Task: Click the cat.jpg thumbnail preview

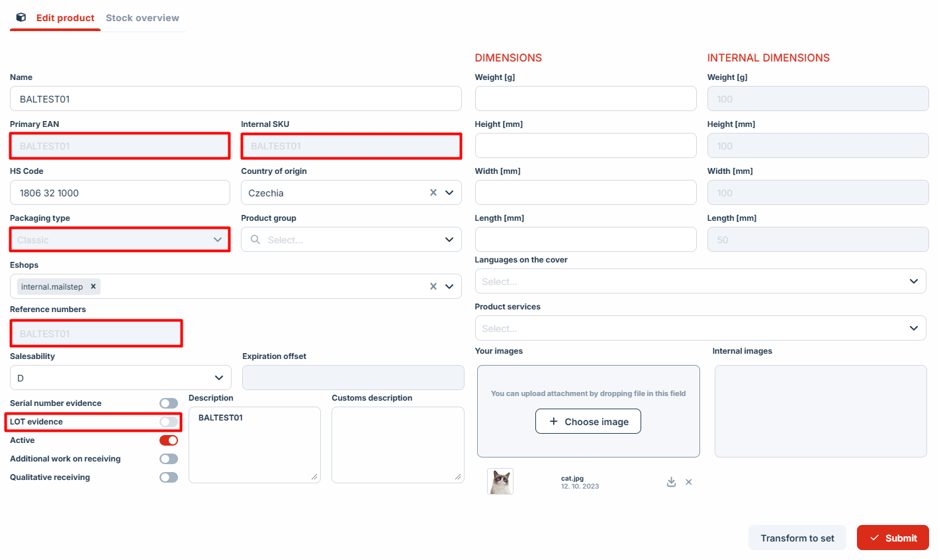Action: [500, 481]
